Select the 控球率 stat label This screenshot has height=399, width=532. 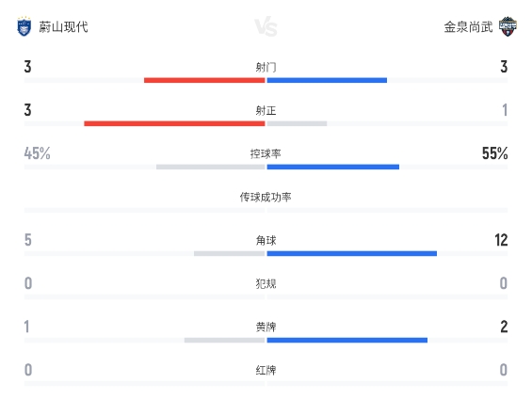click(x=266, y=153)
